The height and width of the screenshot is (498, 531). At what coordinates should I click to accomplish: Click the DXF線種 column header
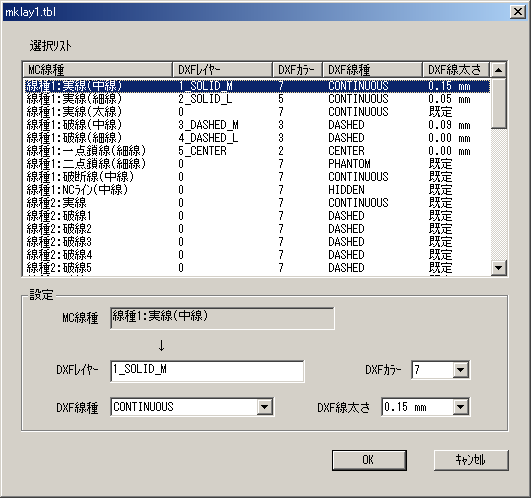(373, 70)
